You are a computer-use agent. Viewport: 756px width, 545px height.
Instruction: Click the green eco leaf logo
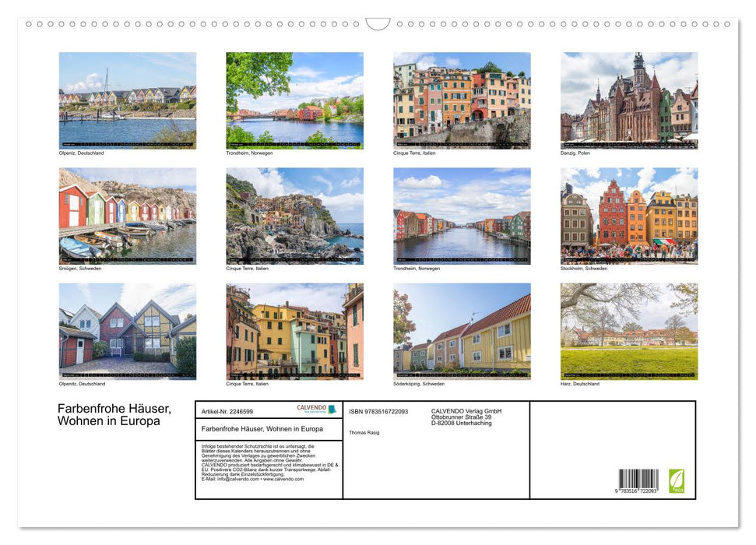[x=677, y=480]
